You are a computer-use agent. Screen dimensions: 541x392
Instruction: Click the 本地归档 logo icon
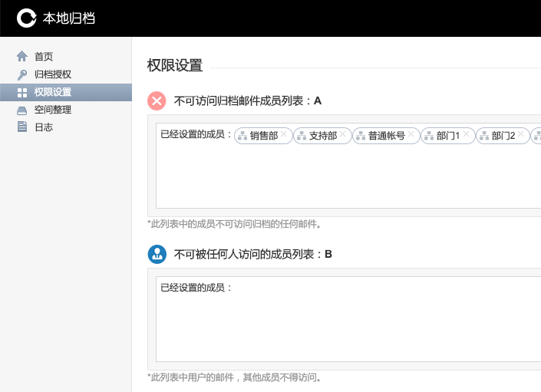(27, 18)
